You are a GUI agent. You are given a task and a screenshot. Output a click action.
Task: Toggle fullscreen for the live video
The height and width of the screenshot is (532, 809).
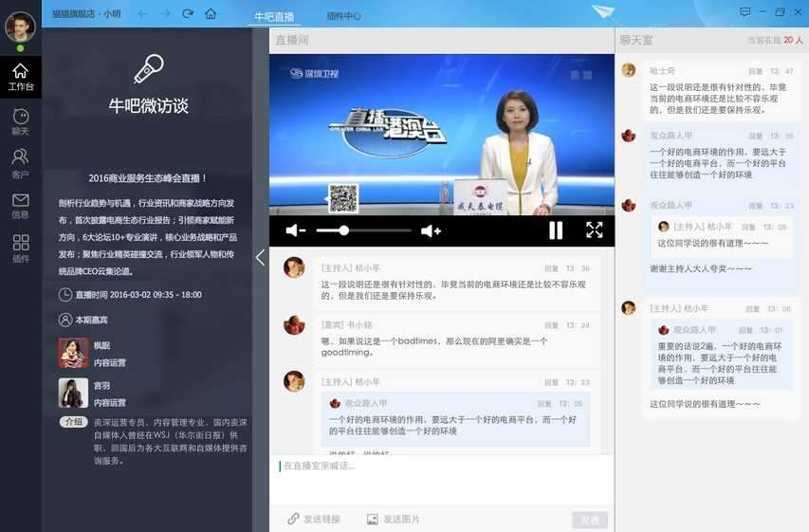pyautogui.click(x=594, y=229)
